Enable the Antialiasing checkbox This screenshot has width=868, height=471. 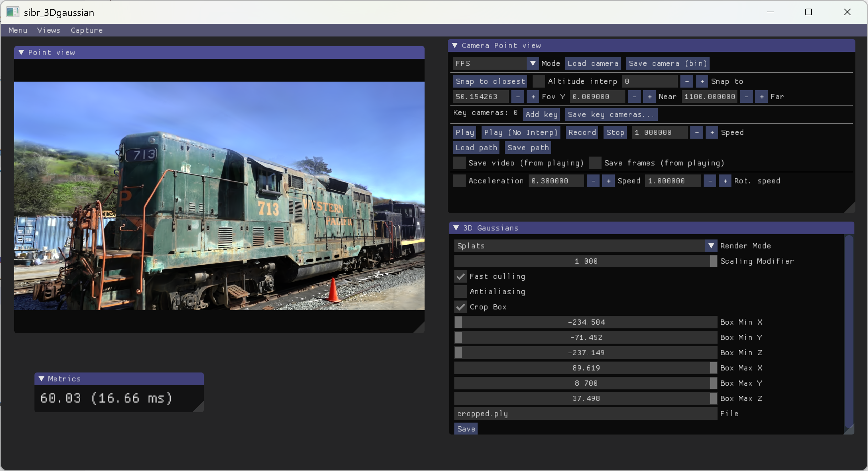click(x=461, y=292)
